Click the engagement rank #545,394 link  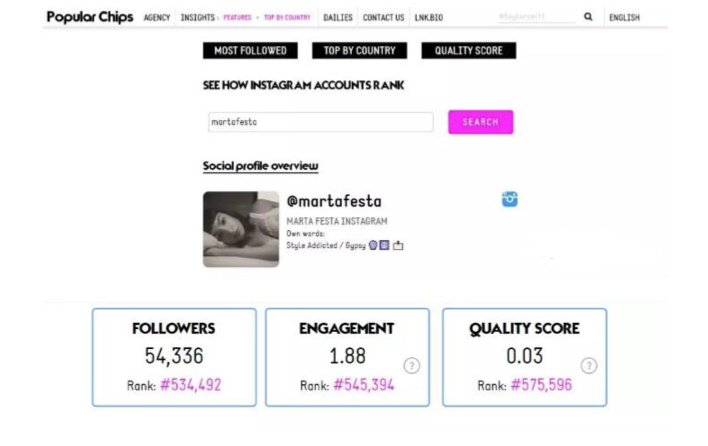pyautogui.click(x=363, y=385)
